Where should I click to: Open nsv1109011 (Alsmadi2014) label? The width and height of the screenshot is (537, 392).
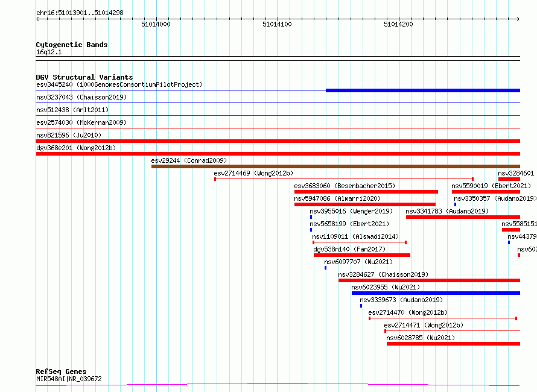355,236
